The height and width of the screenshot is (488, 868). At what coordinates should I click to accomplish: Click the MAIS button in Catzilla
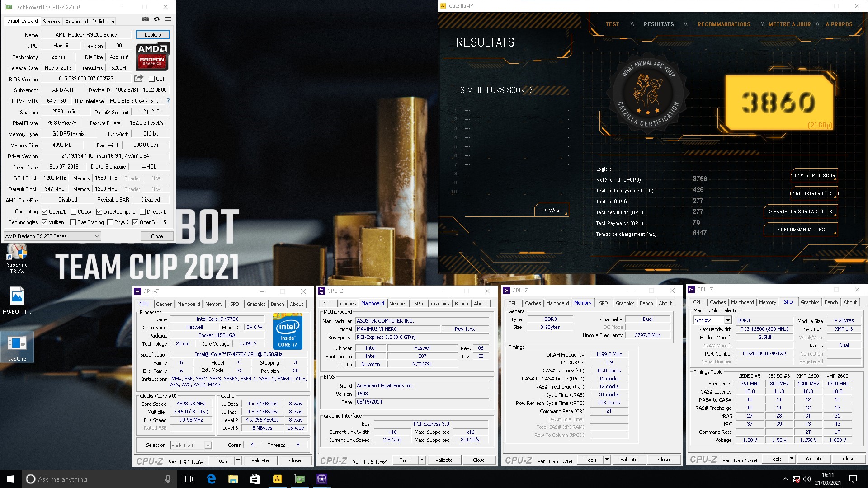[x=551, y=210]
